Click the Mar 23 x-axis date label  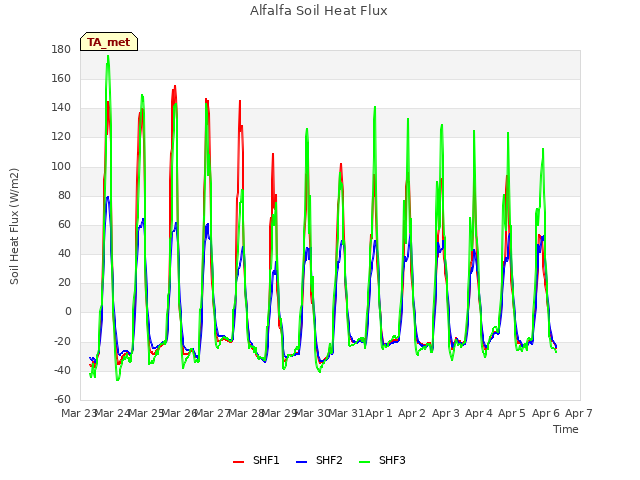point(78,413)
